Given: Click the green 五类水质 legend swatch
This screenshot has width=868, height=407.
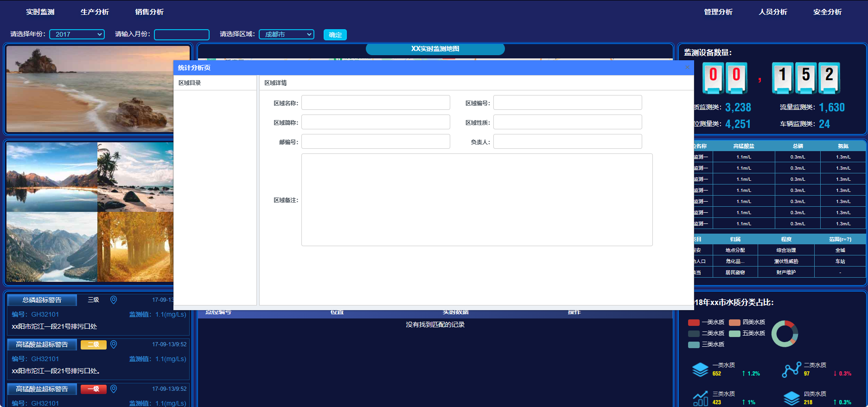Looking at the screenshot, I should [734, 333].
